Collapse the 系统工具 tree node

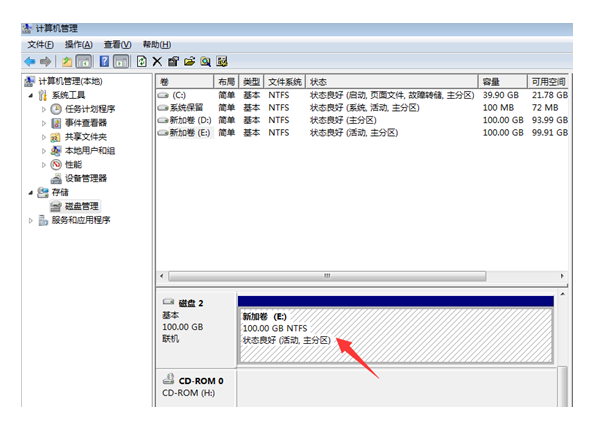pyautogui.click(x=31, y=95)
